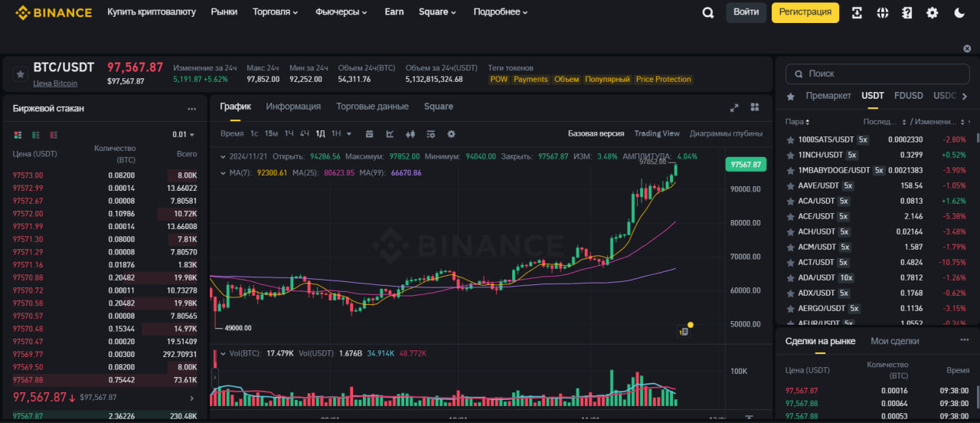The width and height of the screenshot is (980, 423).
Task: Open the Фьючерсы dropdown menu
Action: pyautogui.click(x=341, y=12)
